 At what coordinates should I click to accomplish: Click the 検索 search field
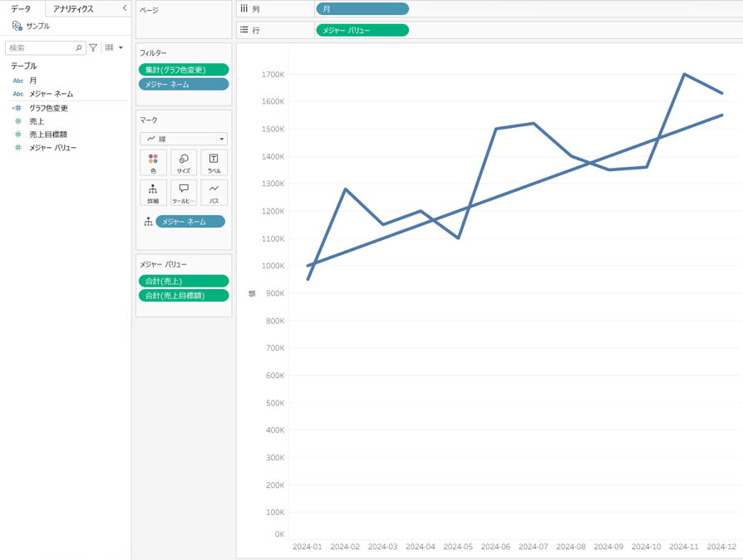click(42, 48)
